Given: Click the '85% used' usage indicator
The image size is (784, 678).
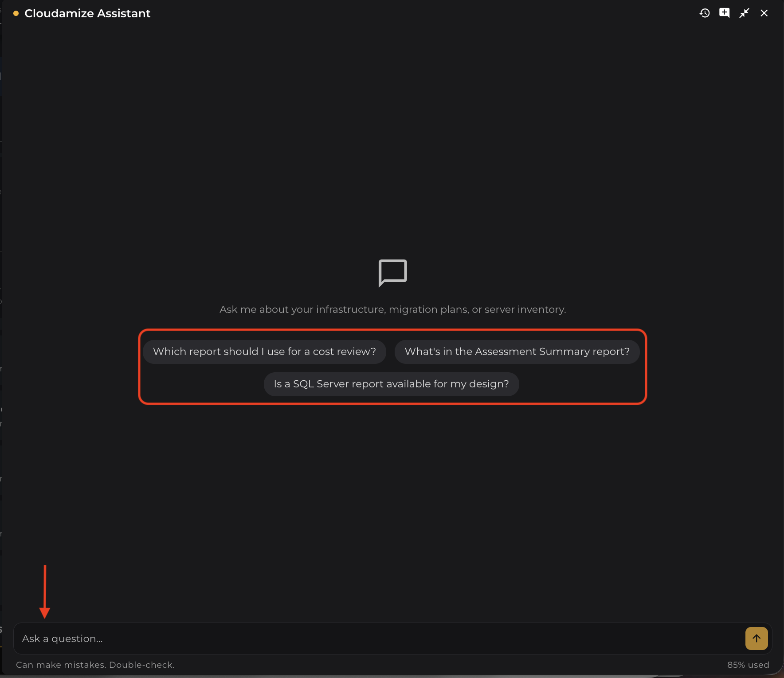Looking at the screenshot, I should coord(748,665).
